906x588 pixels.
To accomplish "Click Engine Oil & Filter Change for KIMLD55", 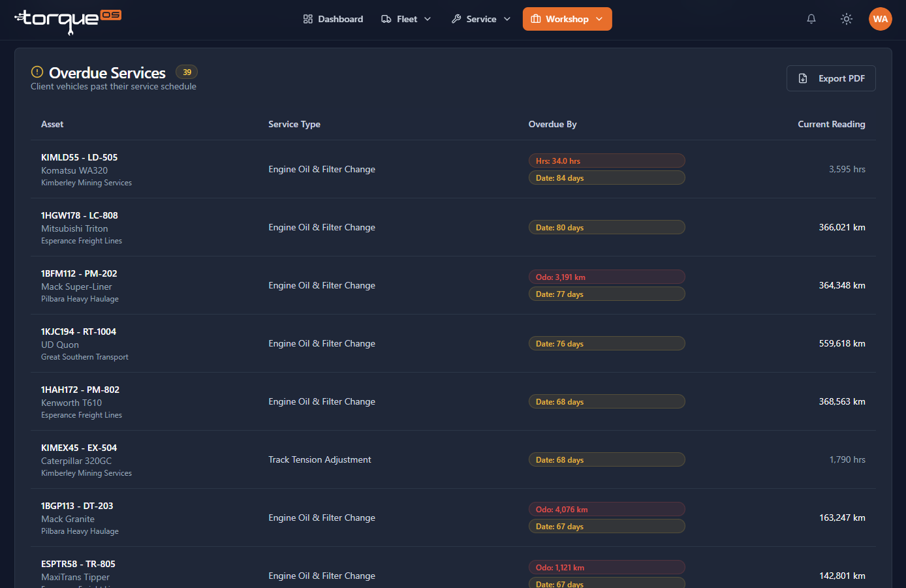I will pos(322,169).
